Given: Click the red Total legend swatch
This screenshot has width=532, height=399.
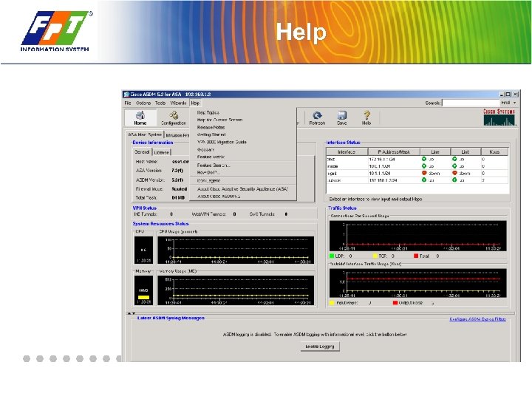Looking at the screenshot, I should [x=416, y=256].
